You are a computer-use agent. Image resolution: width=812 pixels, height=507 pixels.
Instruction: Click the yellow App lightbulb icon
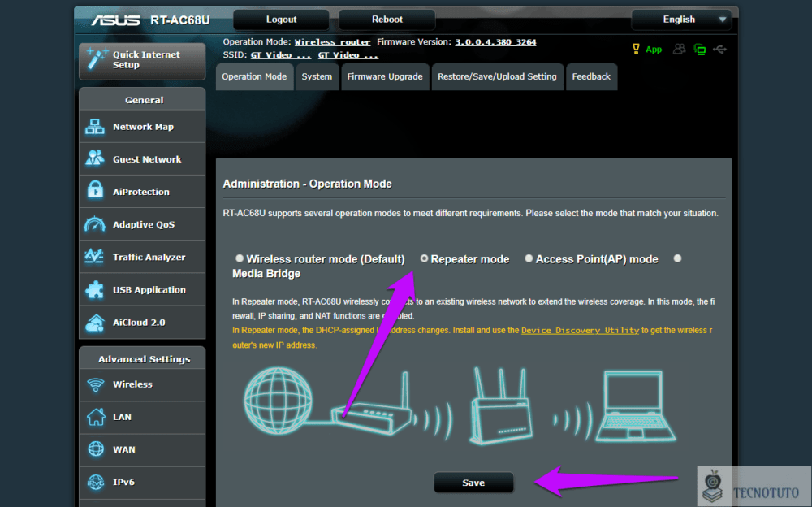(x=636, y=50)
